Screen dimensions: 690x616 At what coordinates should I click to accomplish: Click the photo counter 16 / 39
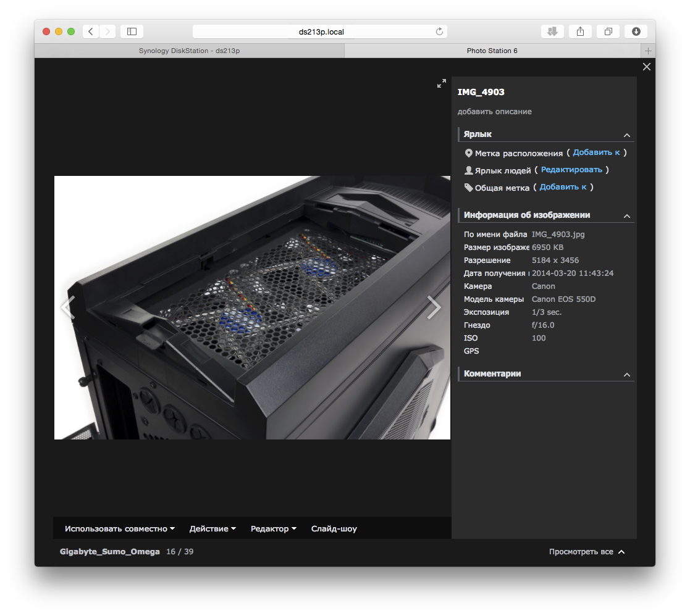click(x=180, y=551)
